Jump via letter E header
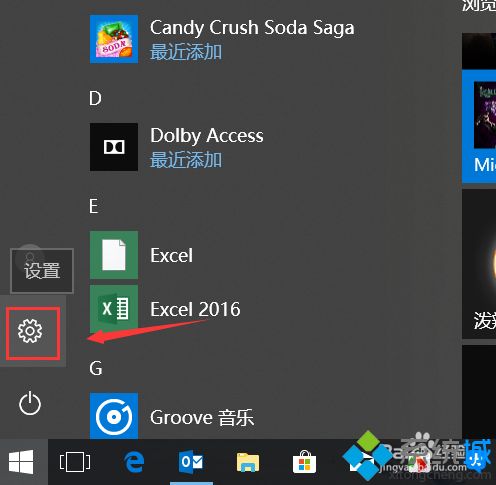The width and height of the screenshot is (496, 485). point(94,206)
